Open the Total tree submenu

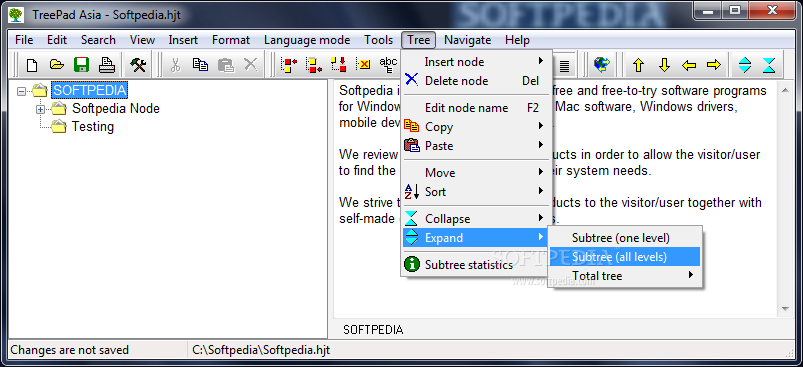coord(625,276)
